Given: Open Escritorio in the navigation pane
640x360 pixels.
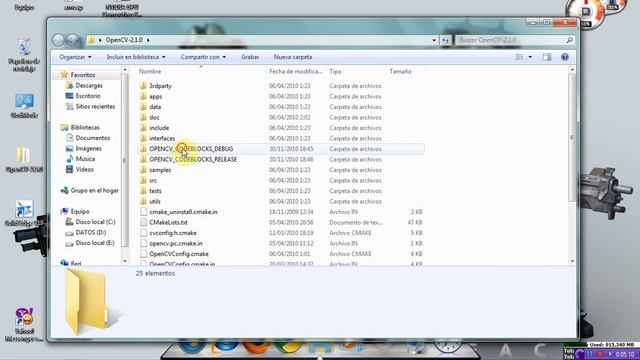Looking at the screenshot, I should coord(87,96).
